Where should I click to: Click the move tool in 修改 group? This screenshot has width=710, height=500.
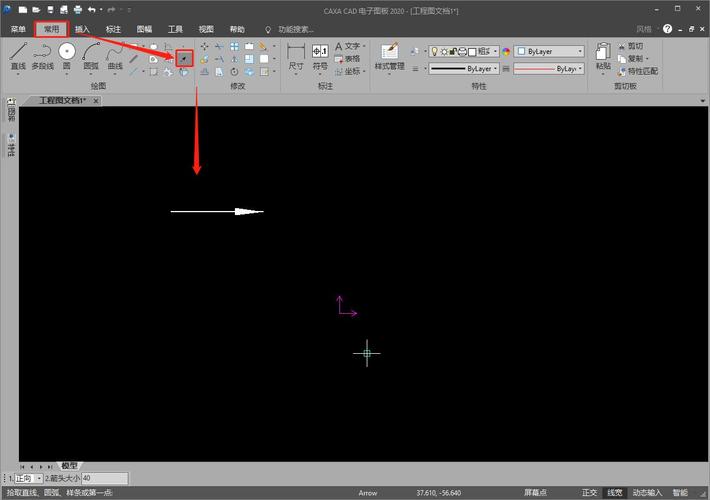(205, 46)
